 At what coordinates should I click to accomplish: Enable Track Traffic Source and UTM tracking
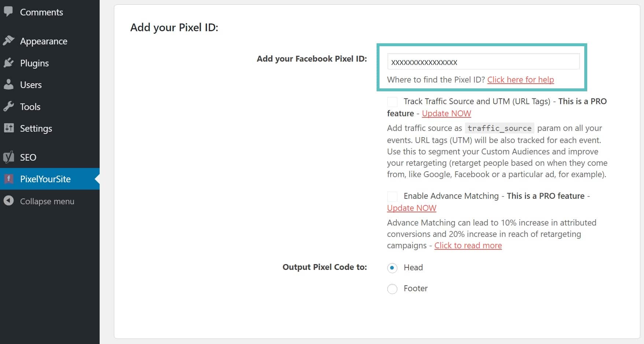pyautogui.click(x=392, y=102)
